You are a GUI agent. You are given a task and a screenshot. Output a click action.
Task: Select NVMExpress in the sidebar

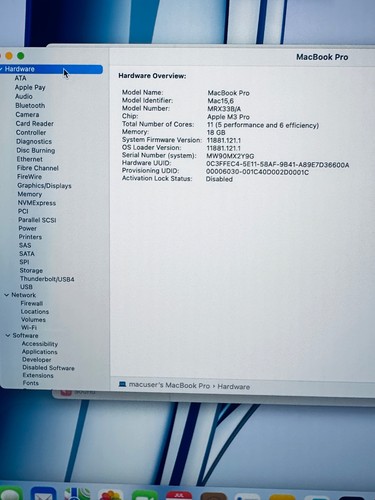(x=37, y=203)
